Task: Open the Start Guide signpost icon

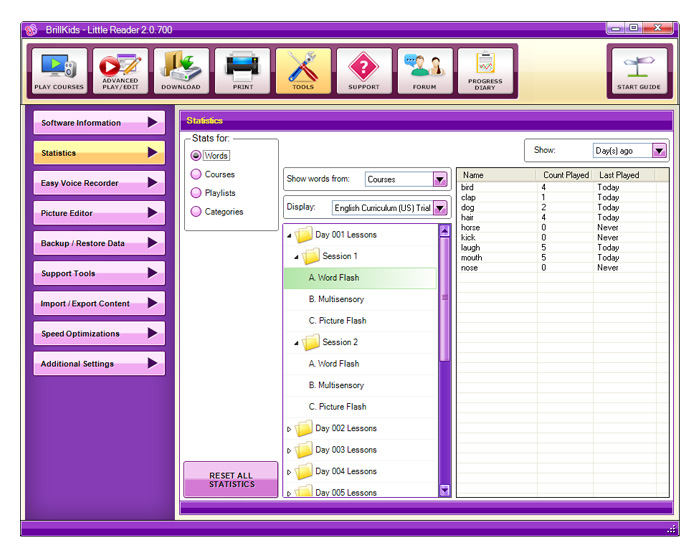Action: (639, 71)
